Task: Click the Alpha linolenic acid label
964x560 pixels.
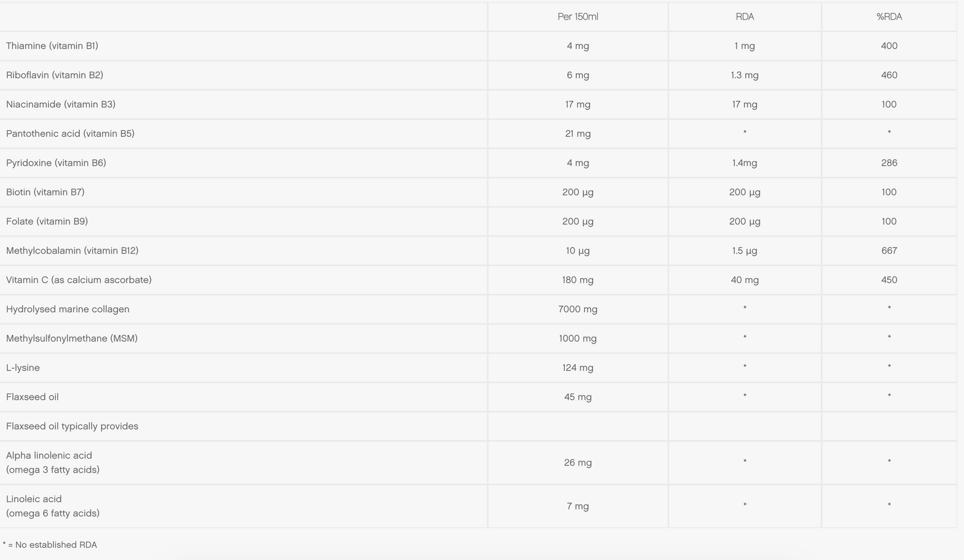Action: tap(49, 455)
